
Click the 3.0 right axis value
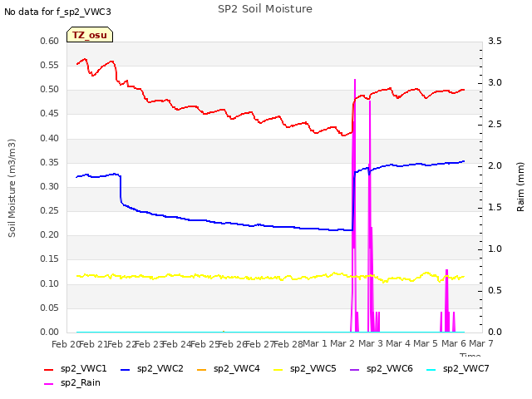pyautogui.click(x=495, y=83)
